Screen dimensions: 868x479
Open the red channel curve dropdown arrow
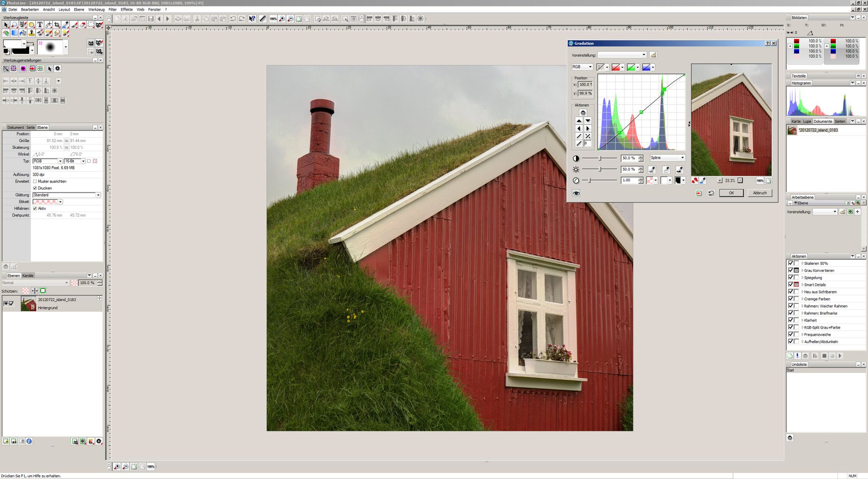coord(622,67)
